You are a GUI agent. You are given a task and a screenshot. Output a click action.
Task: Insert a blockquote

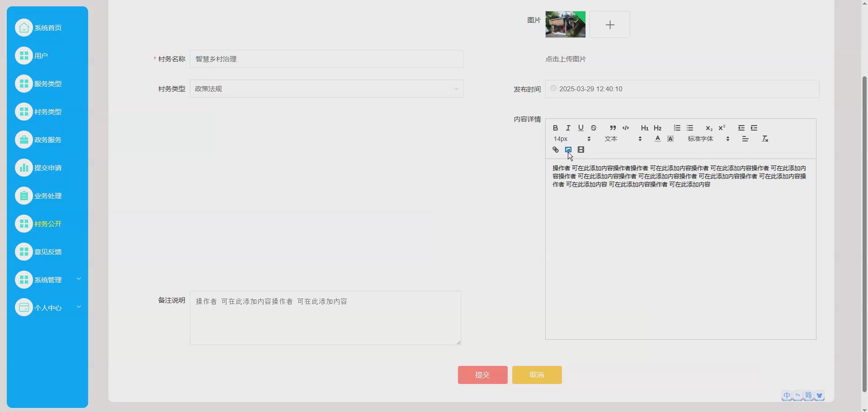pos(612,128)
